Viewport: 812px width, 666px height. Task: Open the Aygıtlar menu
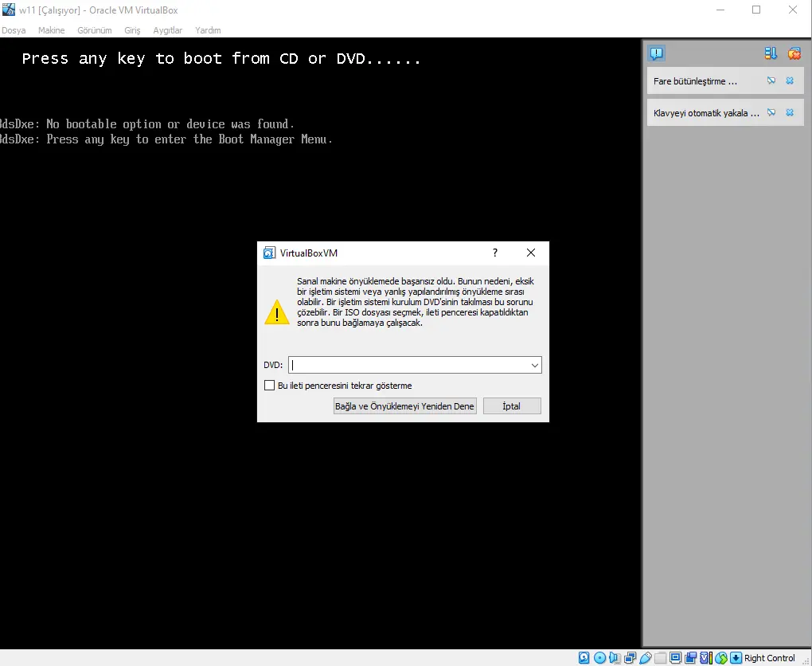coord(167,30)
